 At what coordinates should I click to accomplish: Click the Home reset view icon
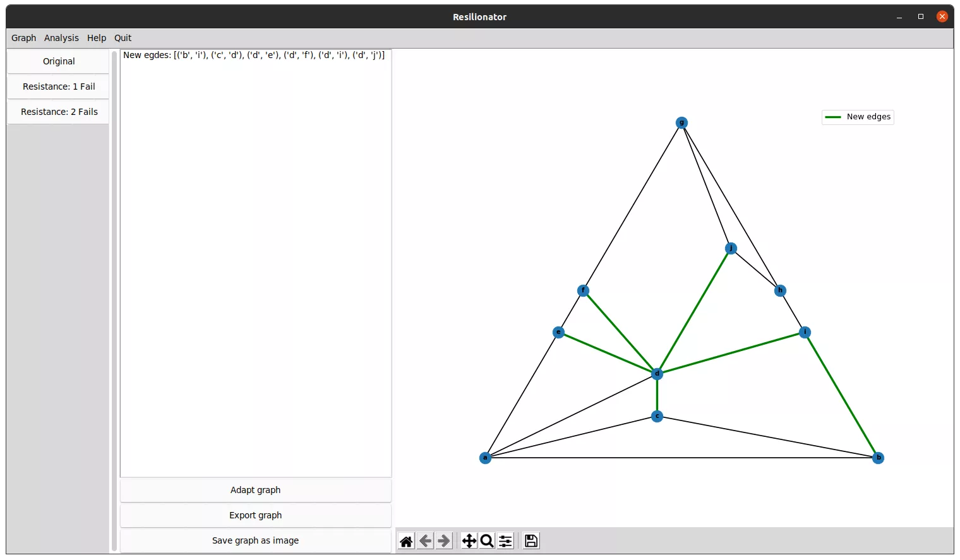tap(406, 541)
